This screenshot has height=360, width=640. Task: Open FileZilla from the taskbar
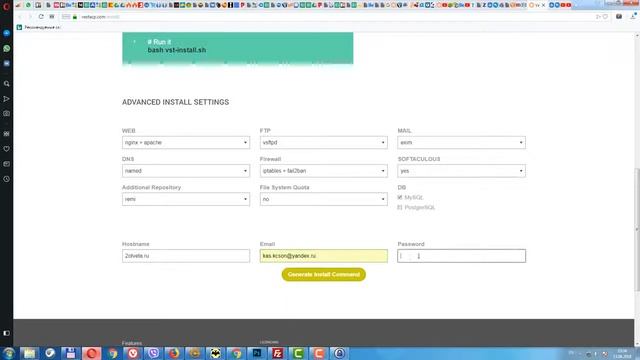(x=278, y=353)
